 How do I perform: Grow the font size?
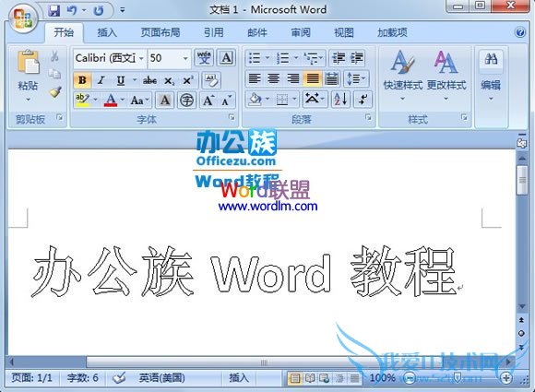(x=208, y=101)
